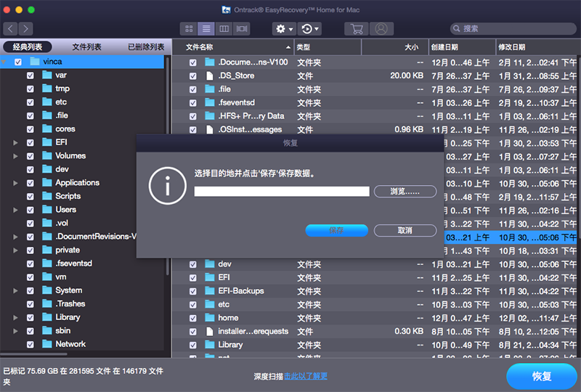Uncheck the EFI checkbox in file list

[x=193, y=278]
